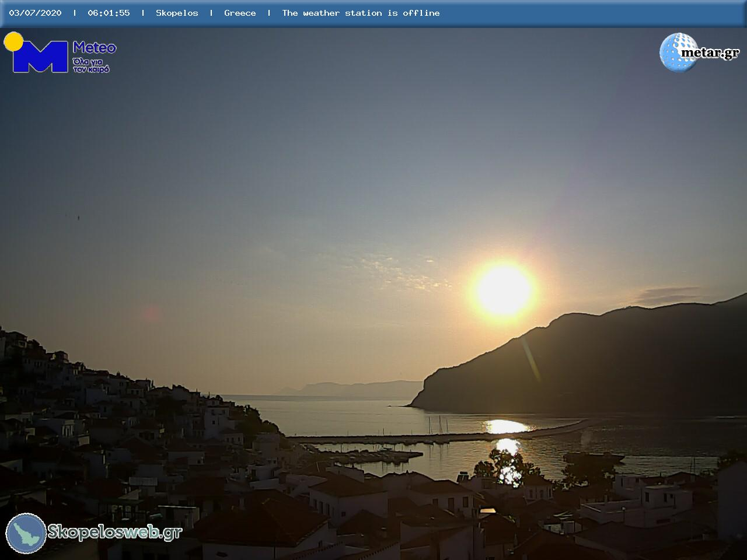
Task: Click the Skopelosweb.gr island badge icon
Action: click(26, 533)
